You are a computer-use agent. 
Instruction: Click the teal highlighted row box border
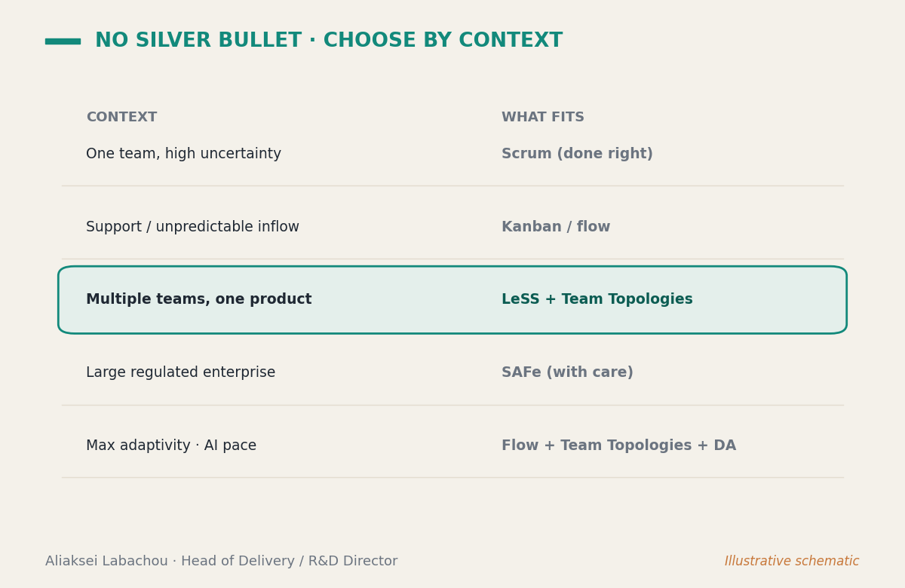(x=452, y=267)
